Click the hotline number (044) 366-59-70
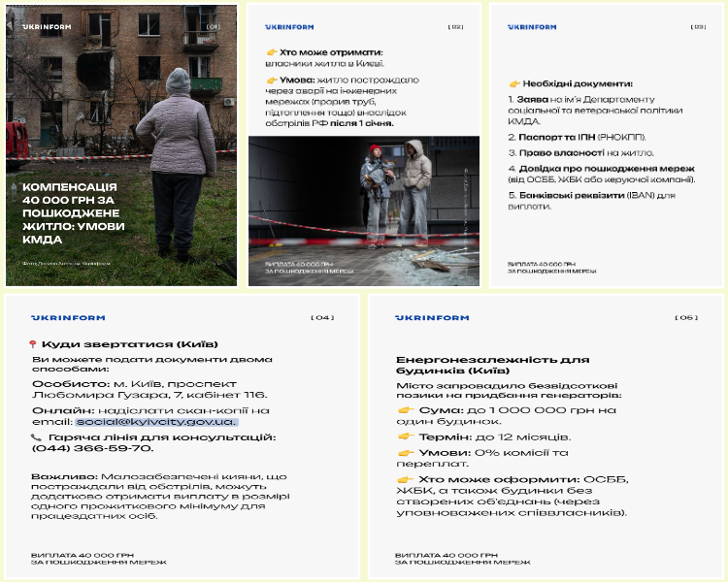The width and height of the screenshot is (728, 582). point(92,449)
